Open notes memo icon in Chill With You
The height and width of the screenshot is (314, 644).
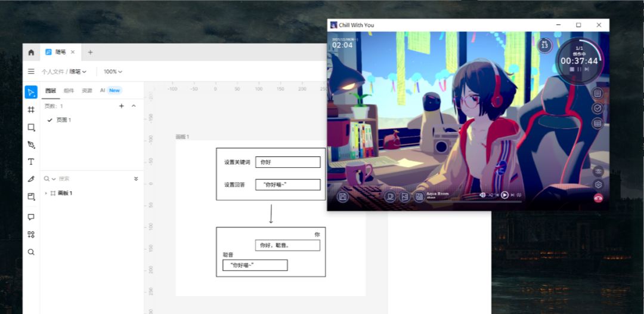(597, 93)
